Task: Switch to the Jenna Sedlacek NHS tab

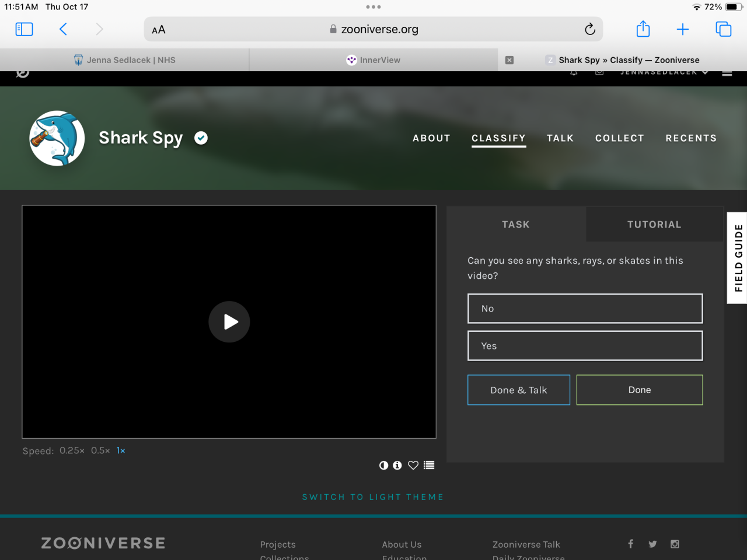Action: [x=124, y=60]
